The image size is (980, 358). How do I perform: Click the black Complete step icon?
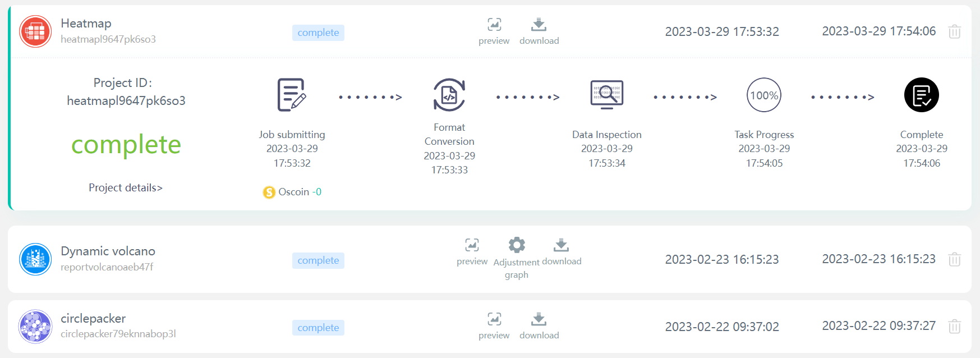pyautogui.click(x=922, y=95)
